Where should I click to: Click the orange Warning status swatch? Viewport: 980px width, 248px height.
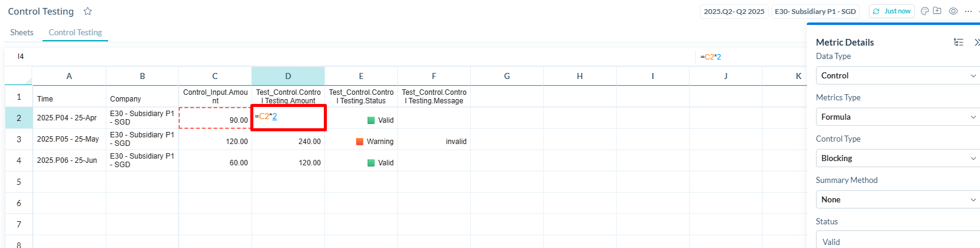(360, 142)
